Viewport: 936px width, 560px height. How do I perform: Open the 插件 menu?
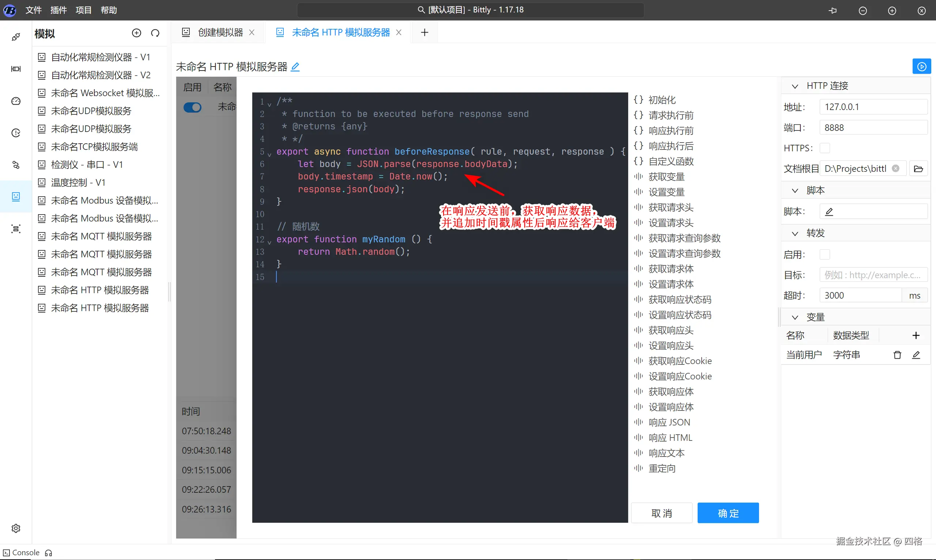(x=58, y=10)
